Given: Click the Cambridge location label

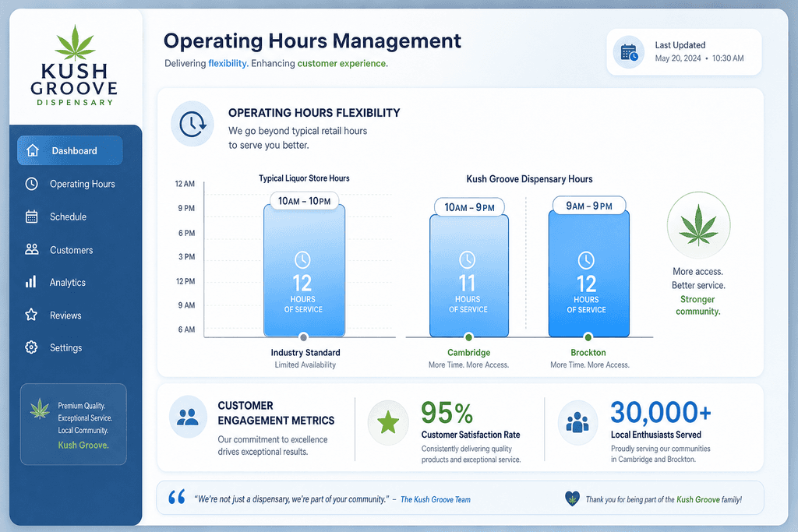Looking at the screenshot, I should (x=468, y=353).
